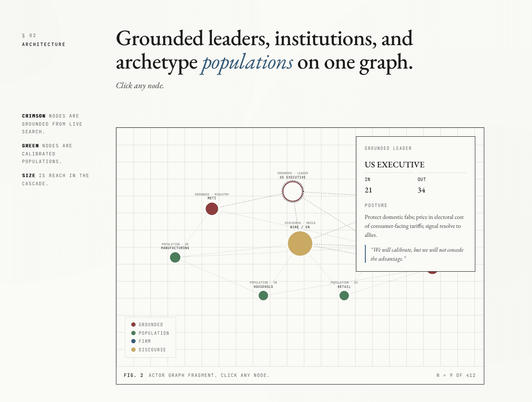The width and height of the screenshot is (532, 402).
Task: Click the gold Discourse legend dot
Action: [x=133, y=350]
